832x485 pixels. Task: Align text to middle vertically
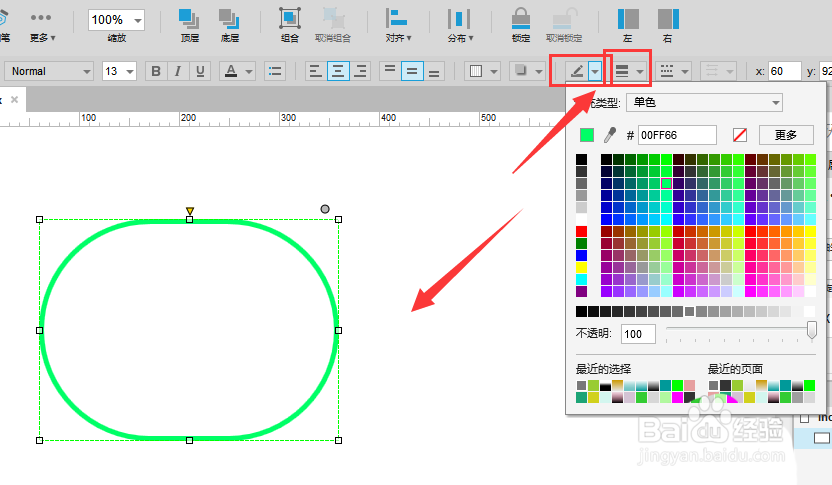[x=412, y=71]
